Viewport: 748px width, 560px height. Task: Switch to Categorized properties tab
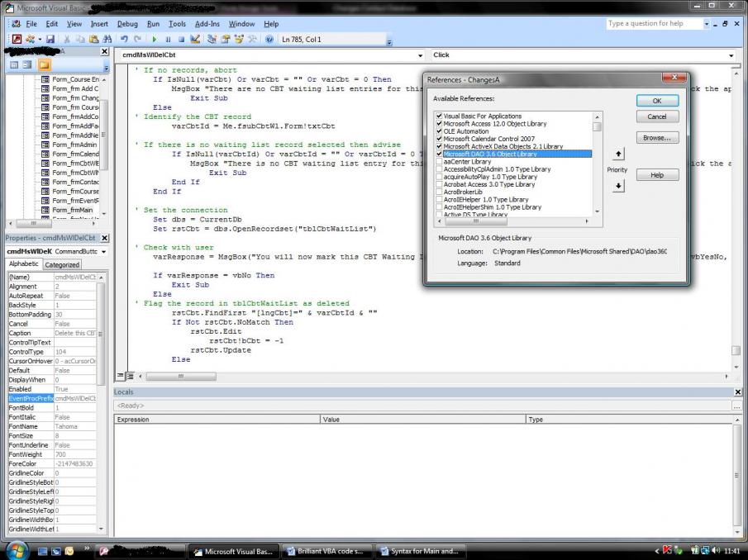62,264
